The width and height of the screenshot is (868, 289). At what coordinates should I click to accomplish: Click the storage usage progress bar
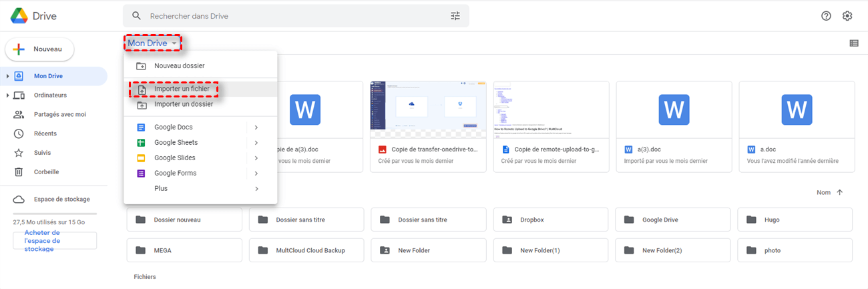[x=55, y=214]
